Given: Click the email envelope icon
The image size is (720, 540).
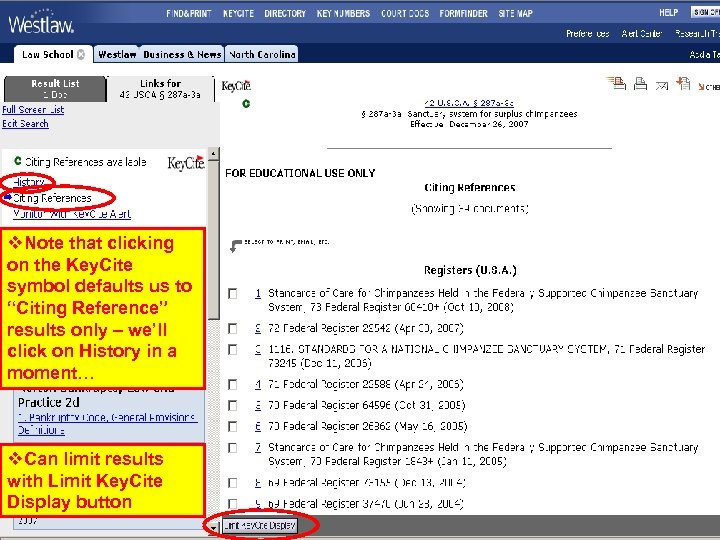Looking at the screenshot, I should tap(662, 85).
